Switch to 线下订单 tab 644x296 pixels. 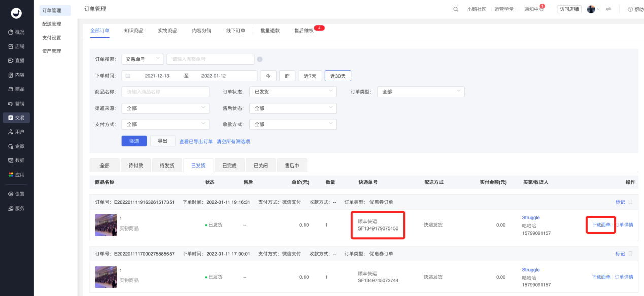[x=235, y=30]
